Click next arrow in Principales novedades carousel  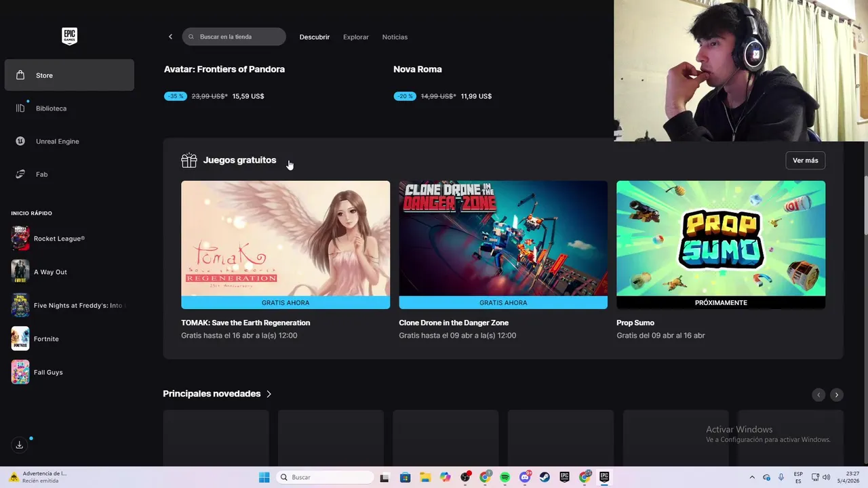click(837, 394)
